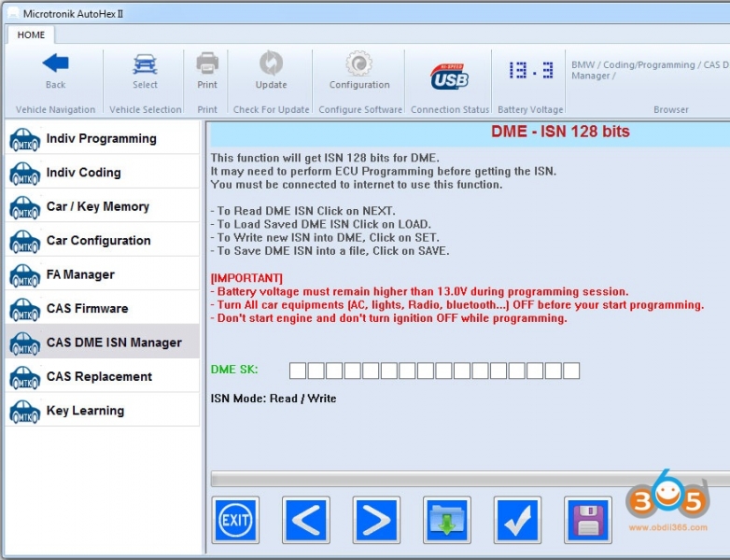Screen dimensions: 730x560
Task: Click the EXIT button icon
Action: click(235, 520)
